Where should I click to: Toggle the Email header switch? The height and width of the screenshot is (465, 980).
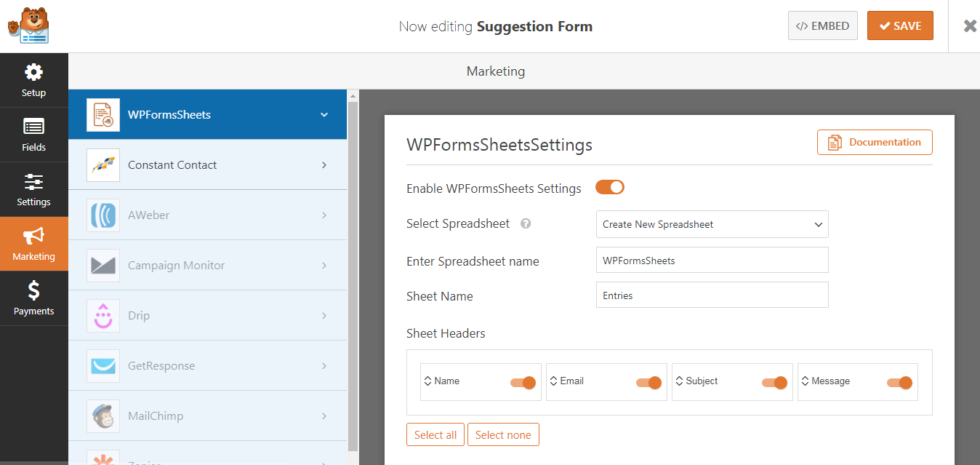coord(649,383)
